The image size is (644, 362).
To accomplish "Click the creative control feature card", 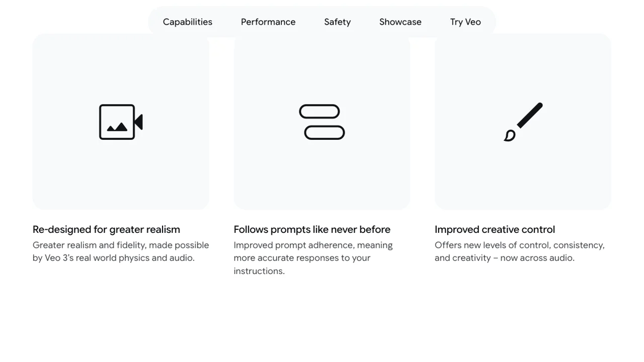I will click(x=523, y=122).
